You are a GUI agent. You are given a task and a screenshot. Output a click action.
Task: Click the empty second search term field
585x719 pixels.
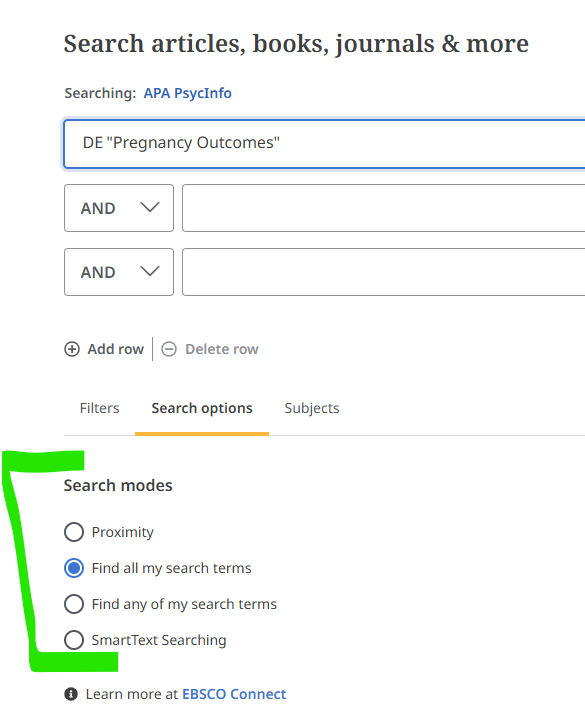384,208
